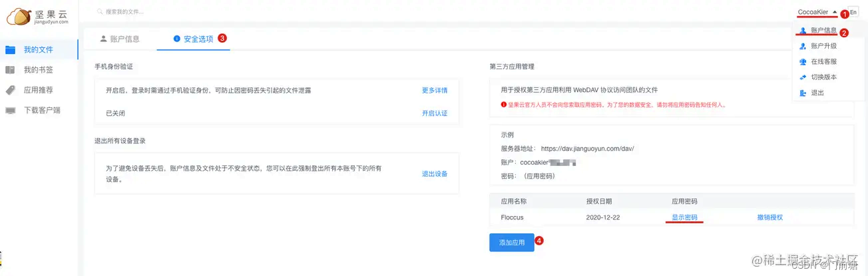868x276 pixels.
Task: Click the 授权日期 column header
Action: [x=599, y=201]
